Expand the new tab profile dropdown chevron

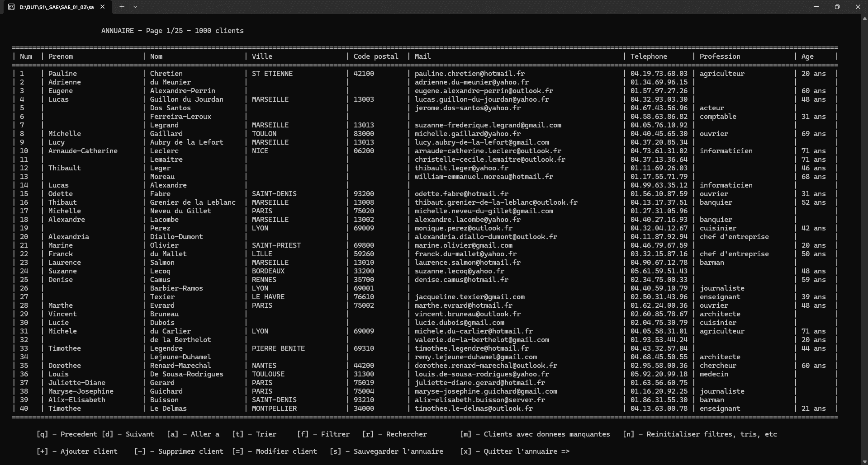[135, 7]
